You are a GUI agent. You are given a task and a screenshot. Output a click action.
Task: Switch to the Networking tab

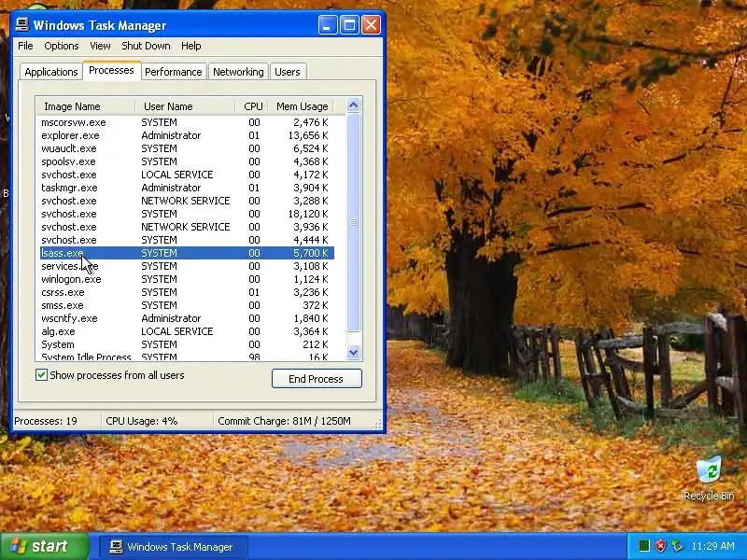click(x=238, y=72)
